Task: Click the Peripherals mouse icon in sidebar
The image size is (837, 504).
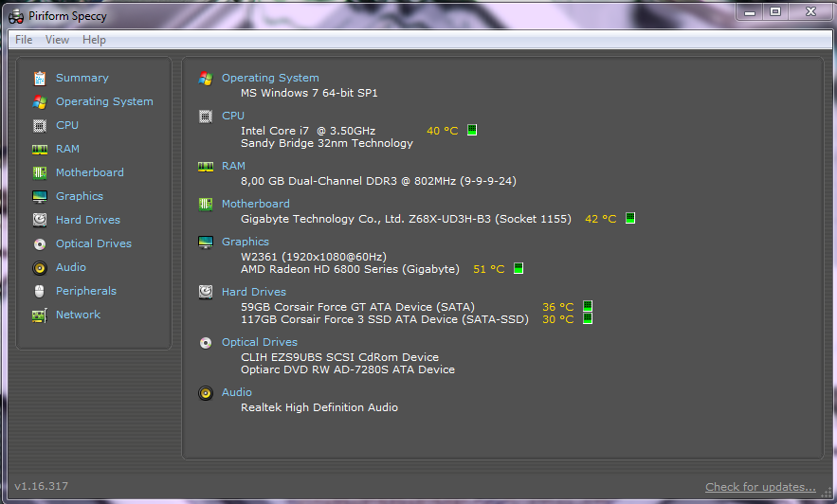Action: click(x=40, y=291)
